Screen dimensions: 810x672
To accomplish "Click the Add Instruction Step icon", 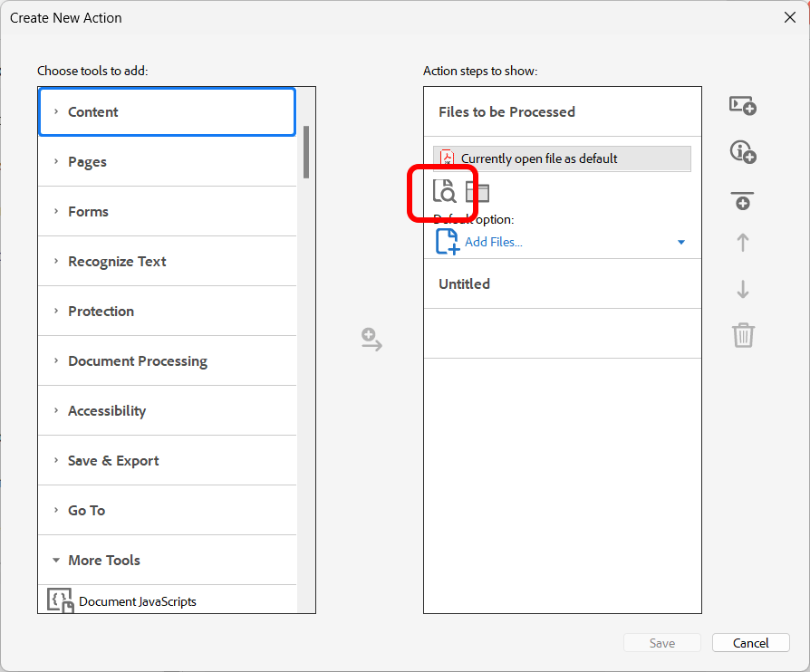I will [743, 153].
